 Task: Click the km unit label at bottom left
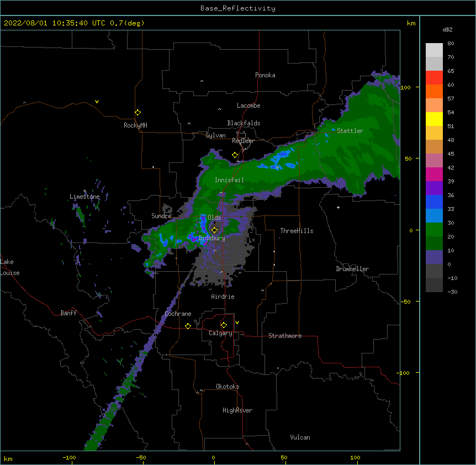(8, 459)
